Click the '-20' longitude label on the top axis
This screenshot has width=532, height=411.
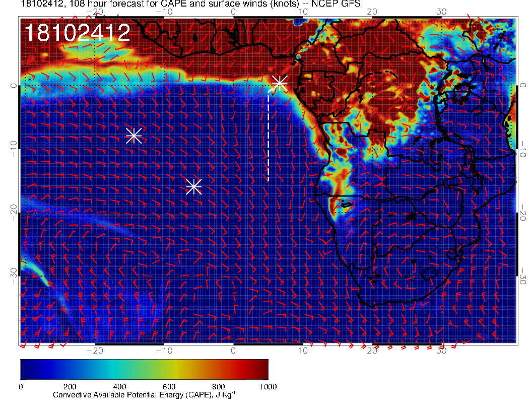point(95,12)
